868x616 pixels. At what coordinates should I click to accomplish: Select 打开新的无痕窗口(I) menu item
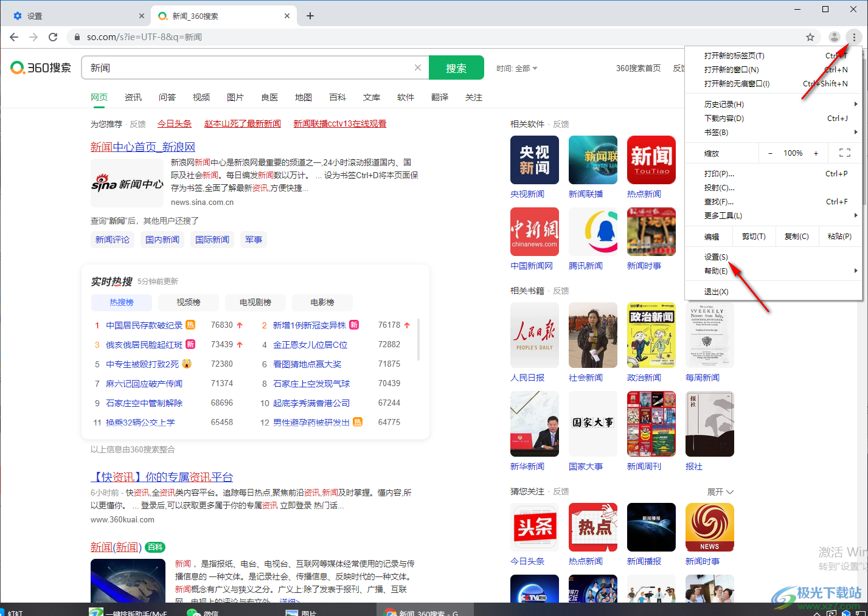click(773, 83)
